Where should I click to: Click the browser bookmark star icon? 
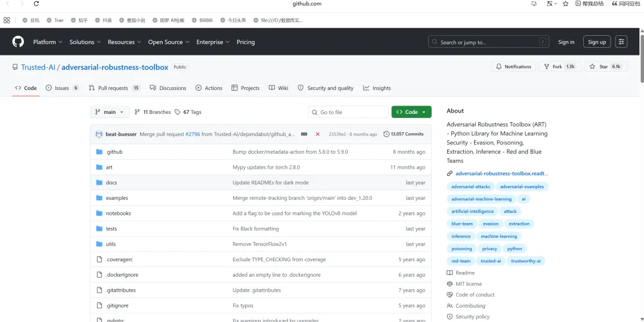tap(565, 4)
